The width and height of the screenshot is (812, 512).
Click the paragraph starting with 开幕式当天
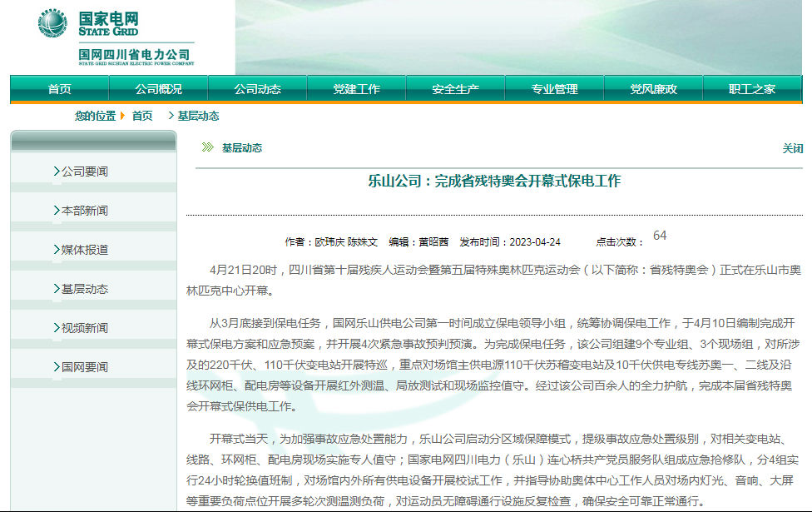(493, 470)
